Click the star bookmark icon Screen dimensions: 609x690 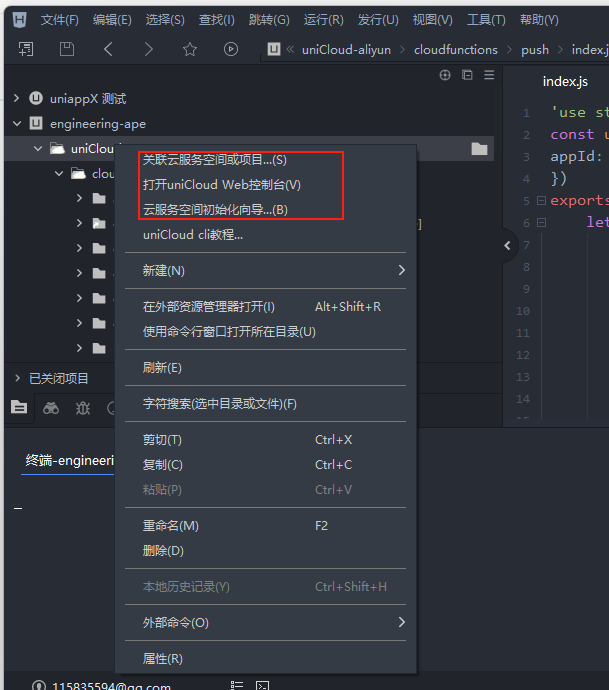(x=190, y=49)
